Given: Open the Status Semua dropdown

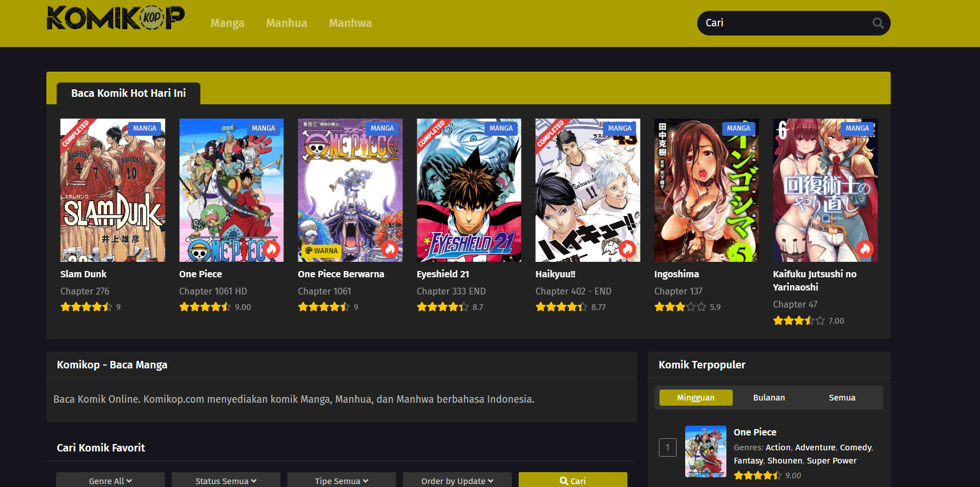Looking at the screenshot, I should tap(226, 480).
